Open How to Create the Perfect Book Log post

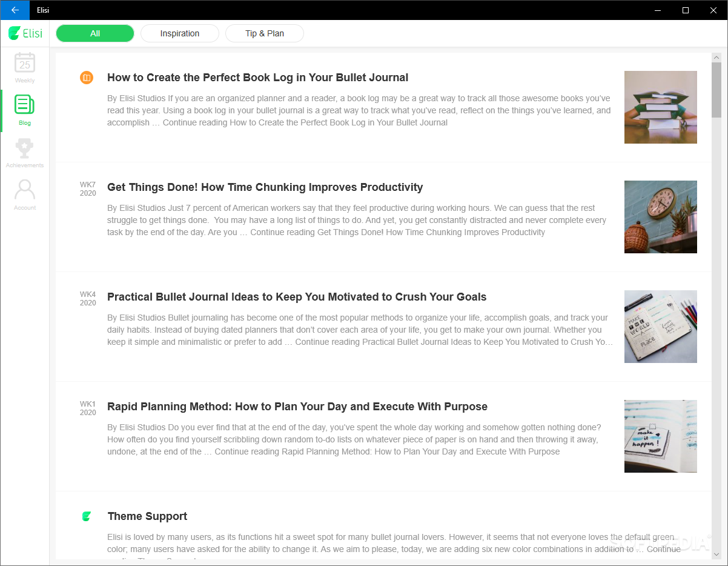257,78
